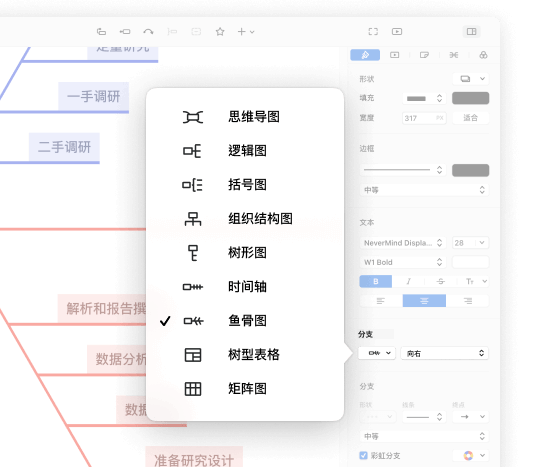Click the boundary toolbar icon
Viewport: 540px width, 469px height.
pos(196,32)
